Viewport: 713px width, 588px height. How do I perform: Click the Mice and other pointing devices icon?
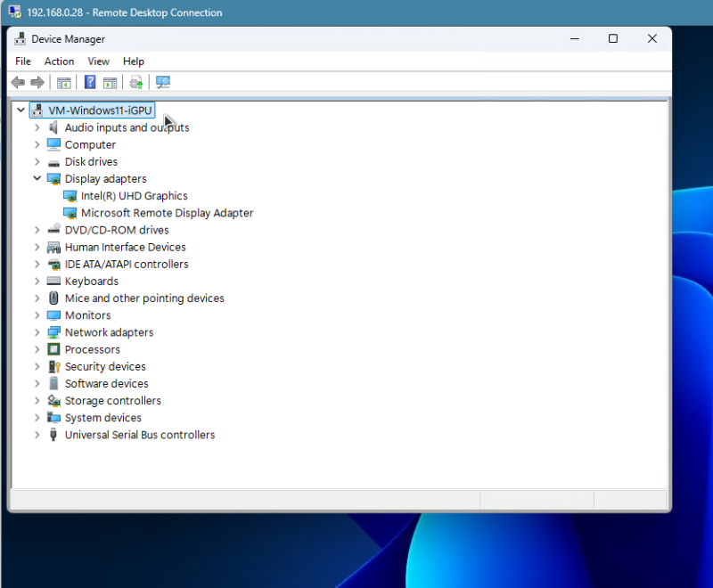click(x=53, y=298)
